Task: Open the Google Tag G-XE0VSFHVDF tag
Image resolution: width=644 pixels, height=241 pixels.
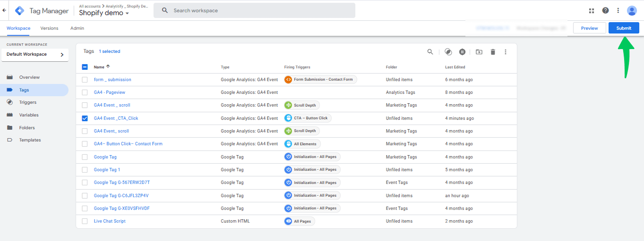Action: tap(122, 208)
